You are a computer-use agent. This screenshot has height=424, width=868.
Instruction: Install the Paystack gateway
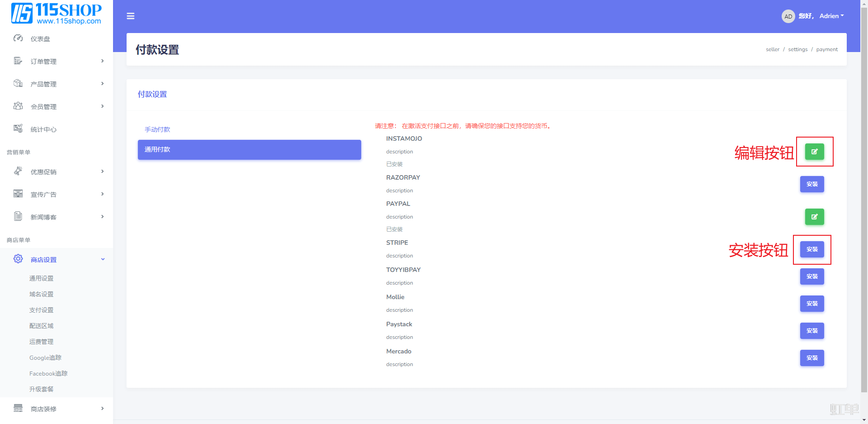click(x=812, y=331)
